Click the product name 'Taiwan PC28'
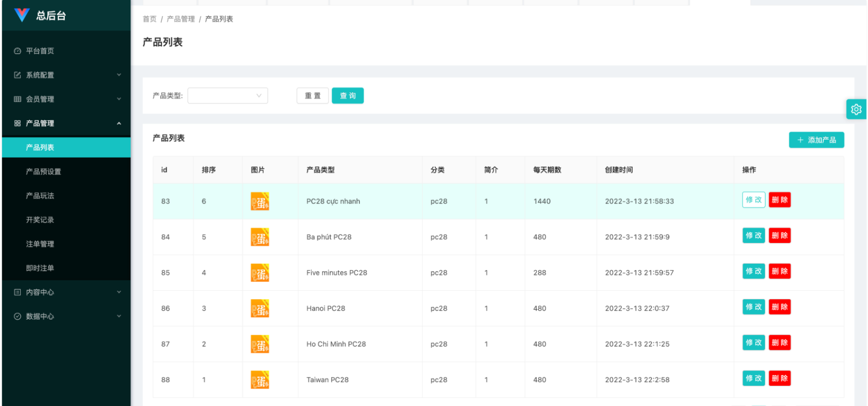 pyautogui.click(x=328, y=380)
